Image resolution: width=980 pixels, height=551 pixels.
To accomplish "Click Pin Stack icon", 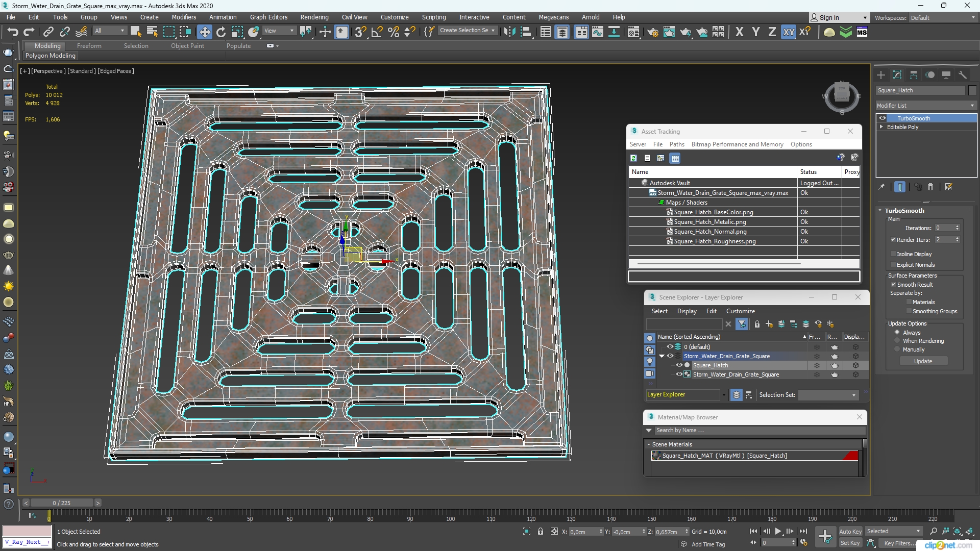I will click(881, 187).
